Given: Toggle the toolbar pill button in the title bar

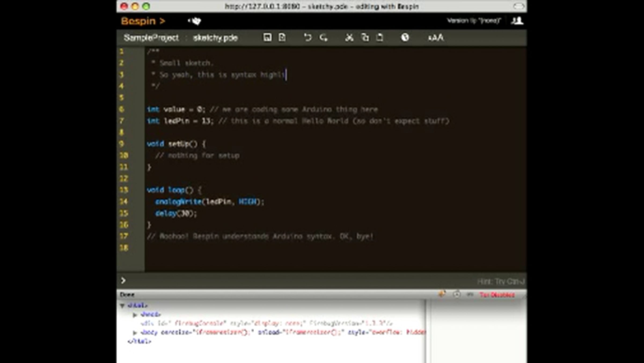Looking at the screenshot, I should pos(518,6).
